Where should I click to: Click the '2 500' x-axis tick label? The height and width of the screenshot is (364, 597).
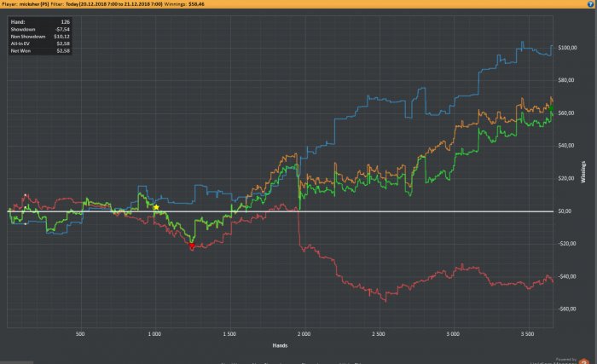pos(379,334)
